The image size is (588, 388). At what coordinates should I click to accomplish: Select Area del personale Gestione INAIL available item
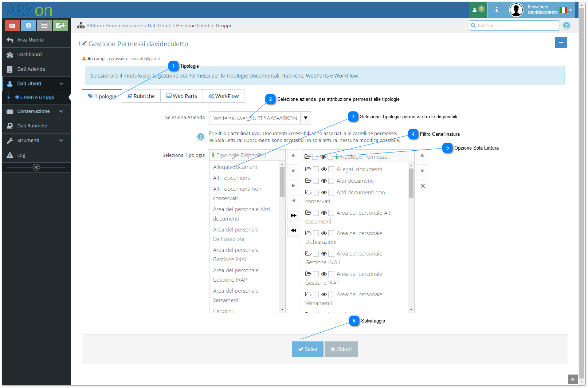pyautogui.click(x=236, y=255)
